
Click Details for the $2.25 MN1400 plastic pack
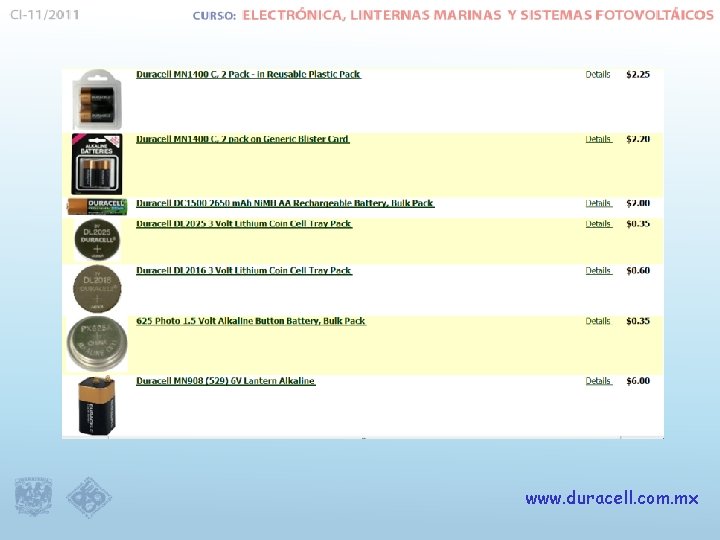point(598,75)
